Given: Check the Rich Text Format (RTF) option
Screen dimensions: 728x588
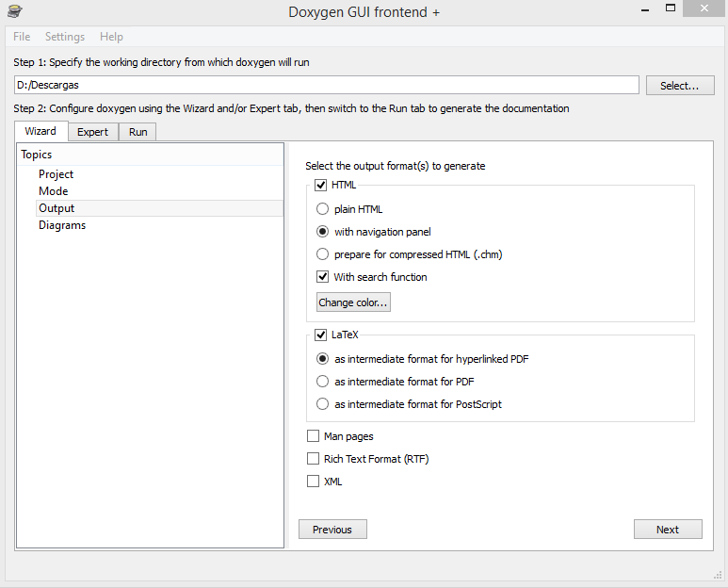Looking at the screenshot, I should 313,459.
